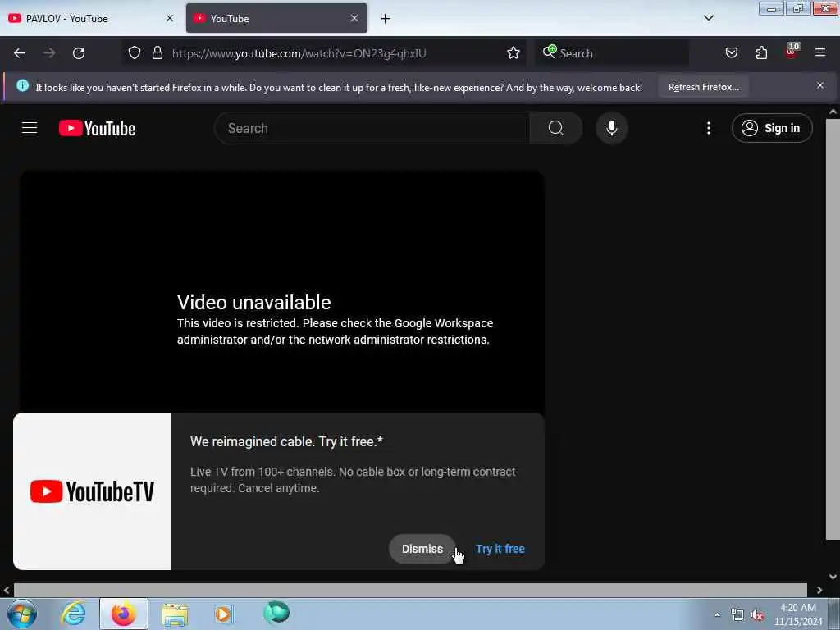Click the Try it free link
The image size is (840, 630).
click(500, 549)
